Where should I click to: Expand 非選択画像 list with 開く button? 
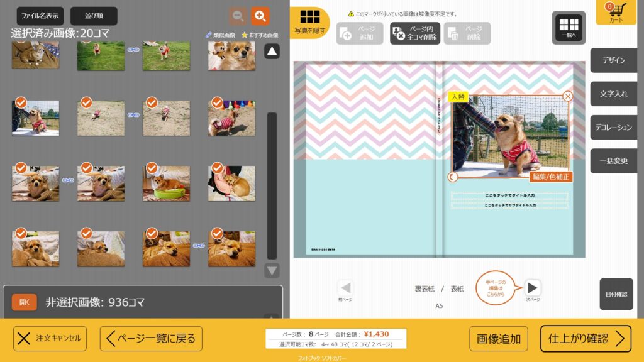coord(24,302)
